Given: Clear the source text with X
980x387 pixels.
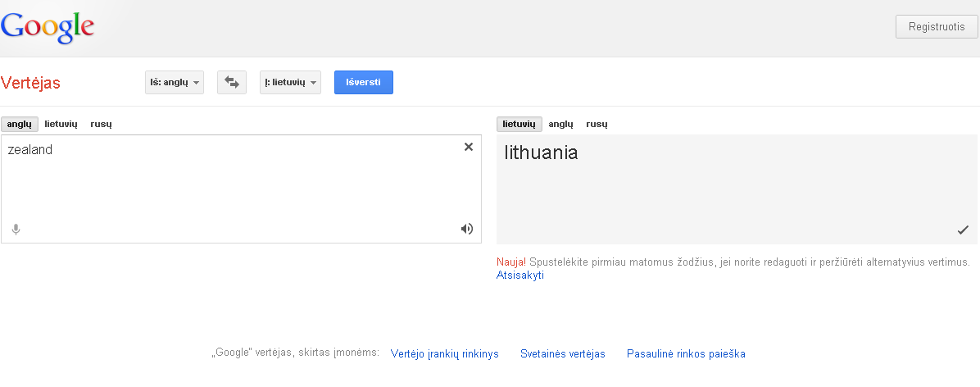Looking at the screenshot, I should [x=468, y=147].
